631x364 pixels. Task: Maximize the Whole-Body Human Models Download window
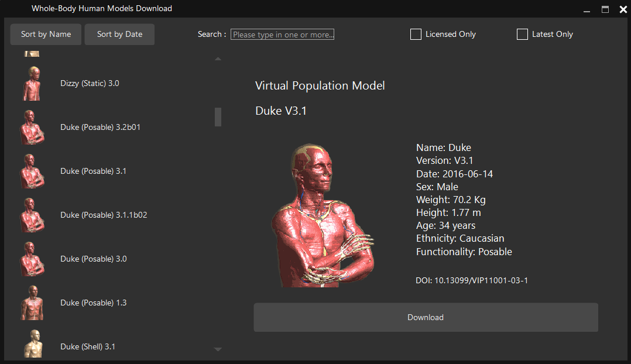[x=605, y=9]
